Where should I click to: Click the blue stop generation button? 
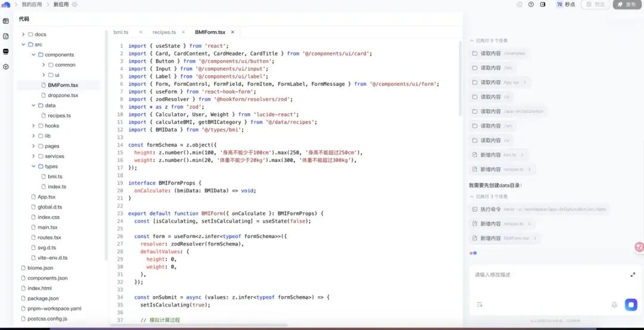coord(631,304)
